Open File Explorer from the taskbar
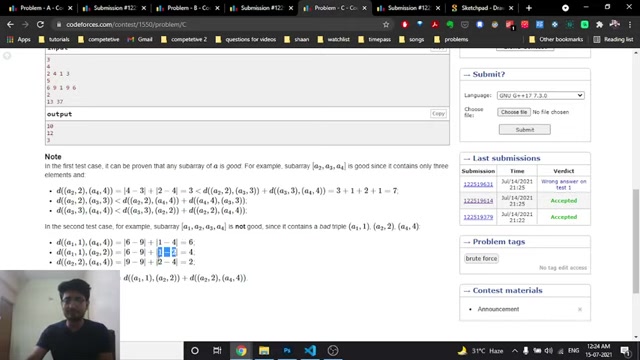The image size is (640, 360). coord(264,351)
